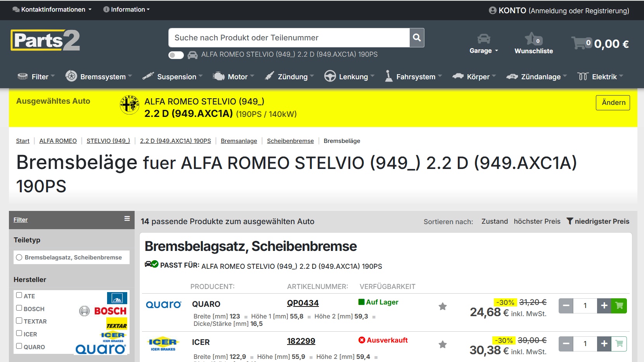This screenshot has height=362, width=644.
Task: Open 2.2 D (949.AXC1A) 190PS breadcrumb
Action: tap(175, 141)
